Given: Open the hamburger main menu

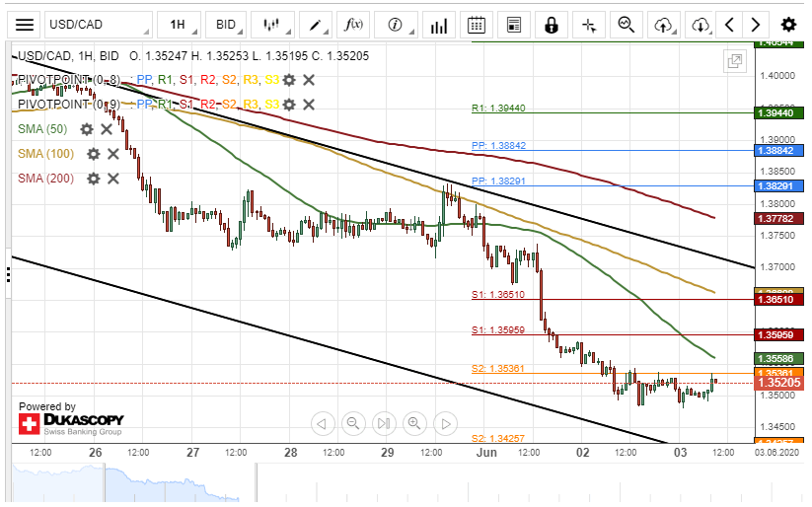Looking at the screenshot, I should pos(25,25).
